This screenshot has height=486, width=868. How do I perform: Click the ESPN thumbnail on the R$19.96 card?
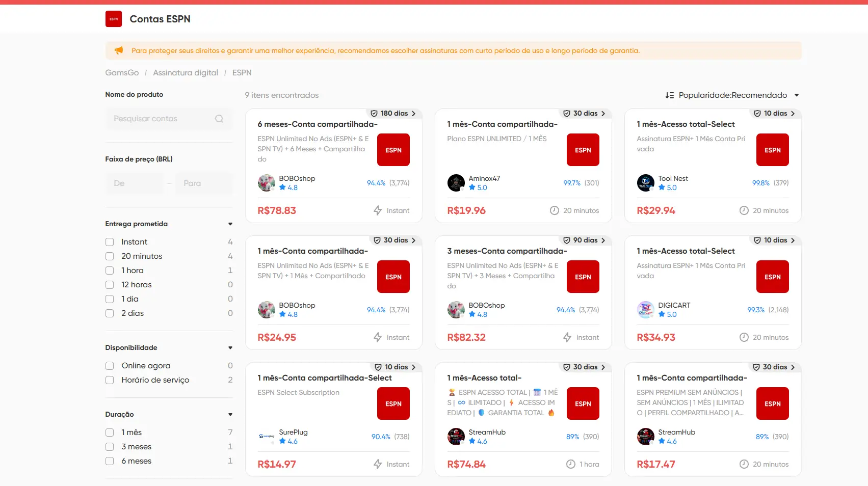point(583,150)
